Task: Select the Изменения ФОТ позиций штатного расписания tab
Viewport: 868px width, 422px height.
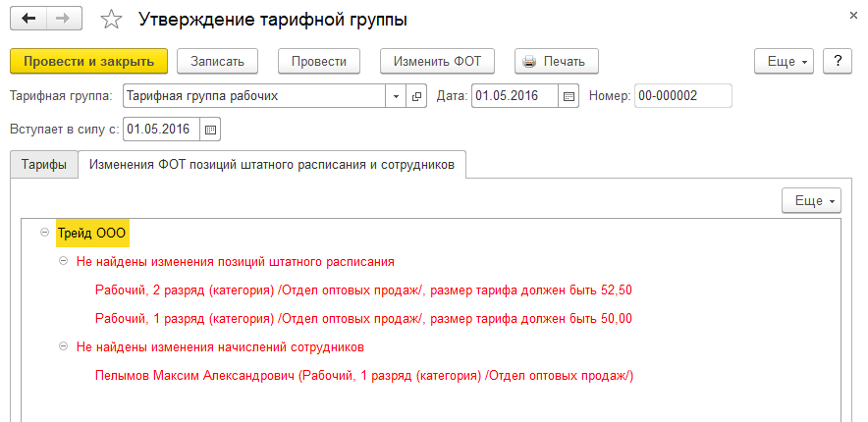Action: pyautogui.click(x=271, y=165)
